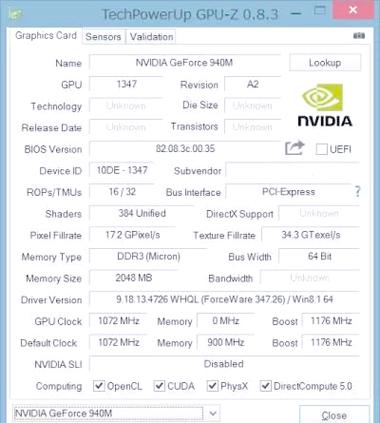
Task: Click the NVIDIA logo image
Action: coord(325,106)
